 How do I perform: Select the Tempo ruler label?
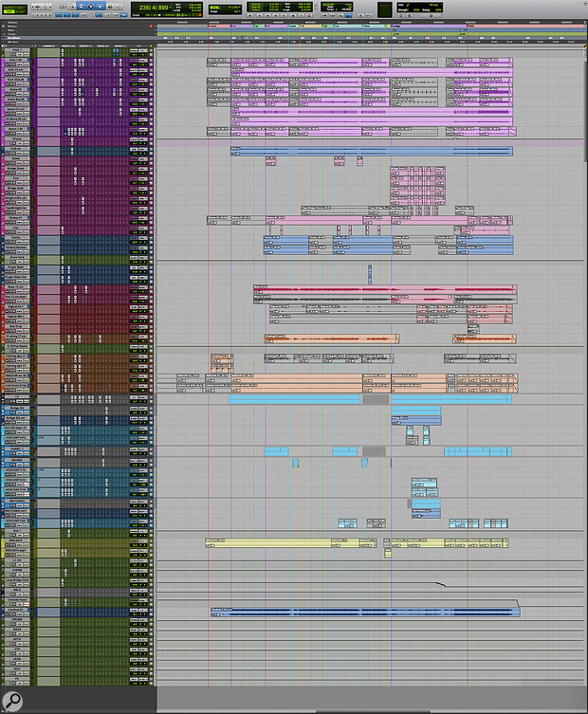pyautogui.click(x=11, y=34)
